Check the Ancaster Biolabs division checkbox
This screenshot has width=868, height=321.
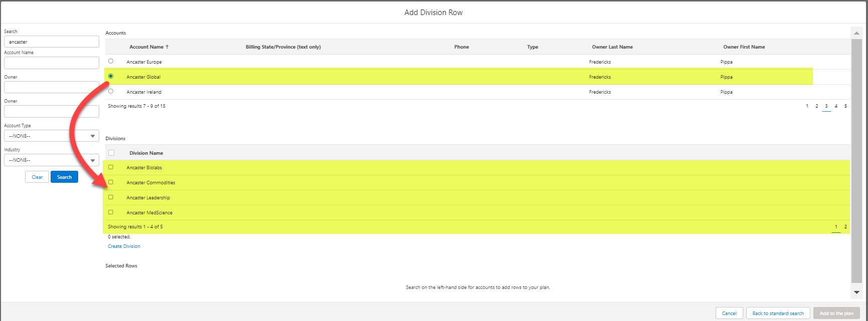click(x=111, y=167)
